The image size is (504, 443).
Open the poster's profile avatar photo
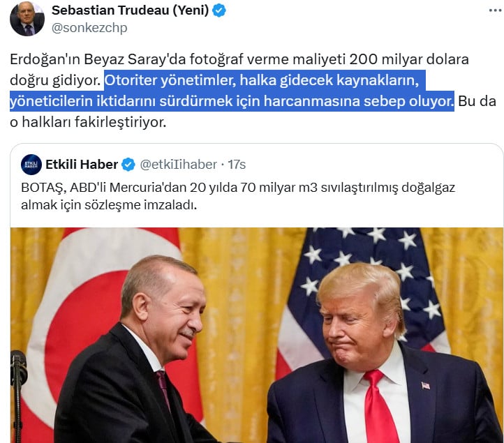(x=27, y=19)
